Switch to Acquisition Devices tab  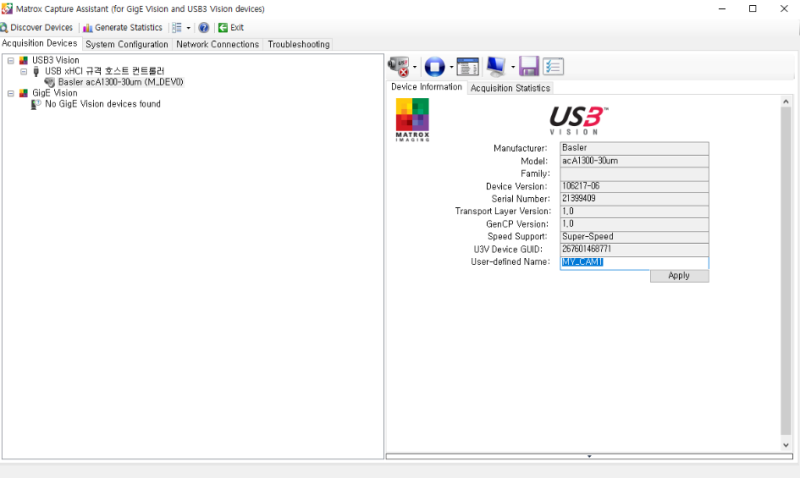click(40, 43)
